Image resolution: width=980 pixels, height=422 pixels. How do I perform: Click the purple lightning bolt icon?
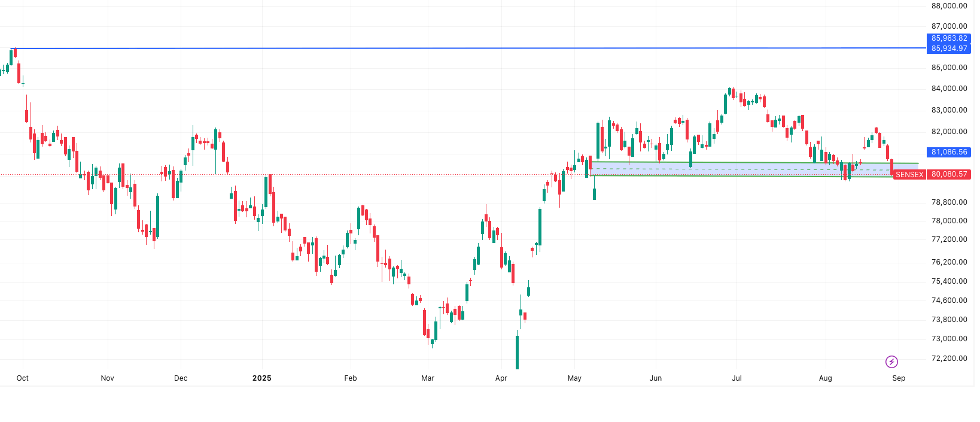click(891, 362)
